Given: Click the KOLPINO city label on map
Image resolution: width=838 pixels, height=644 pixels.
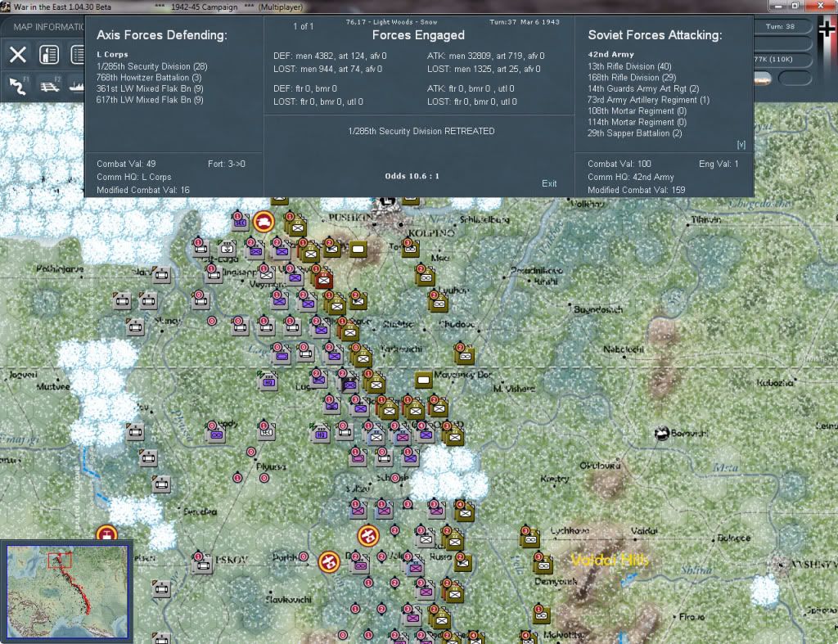Looking at the screenshot, I should click(431, 233).
